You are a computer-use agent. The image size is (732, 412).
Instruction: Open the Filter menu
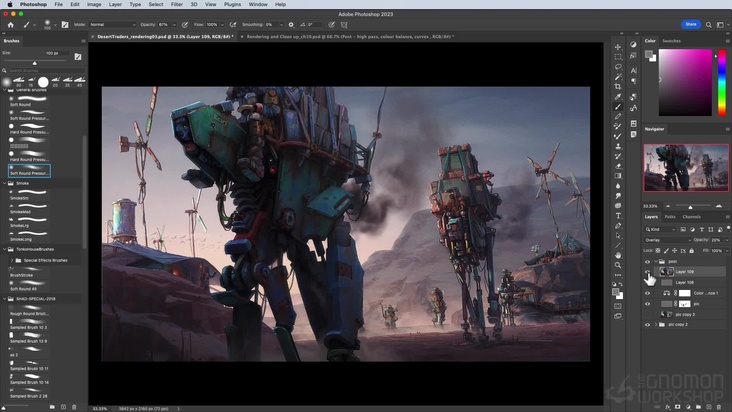[x=176, y=4]
